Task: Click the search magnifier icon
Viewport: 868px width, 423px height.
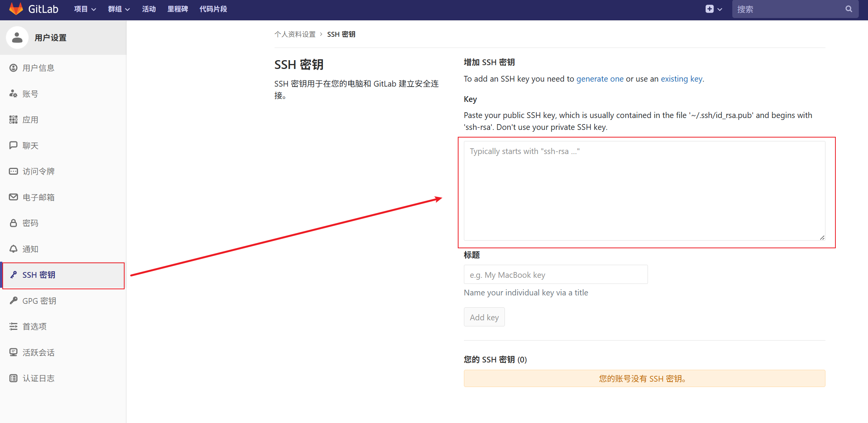Action: coord(849,9)
